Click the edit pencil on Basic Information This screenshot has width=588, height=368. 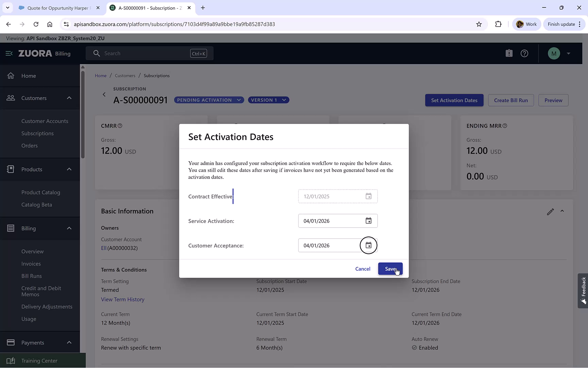click(551, 212)
